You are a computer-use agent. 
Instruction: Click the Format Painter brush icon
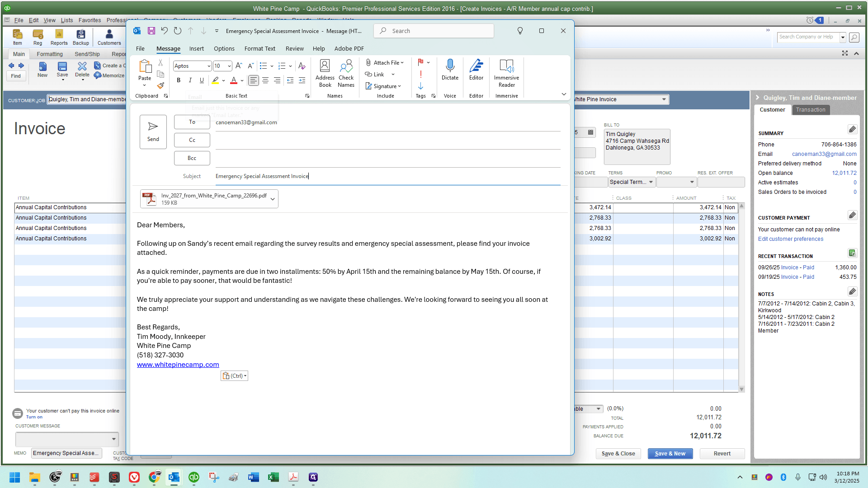pos(160,85)
